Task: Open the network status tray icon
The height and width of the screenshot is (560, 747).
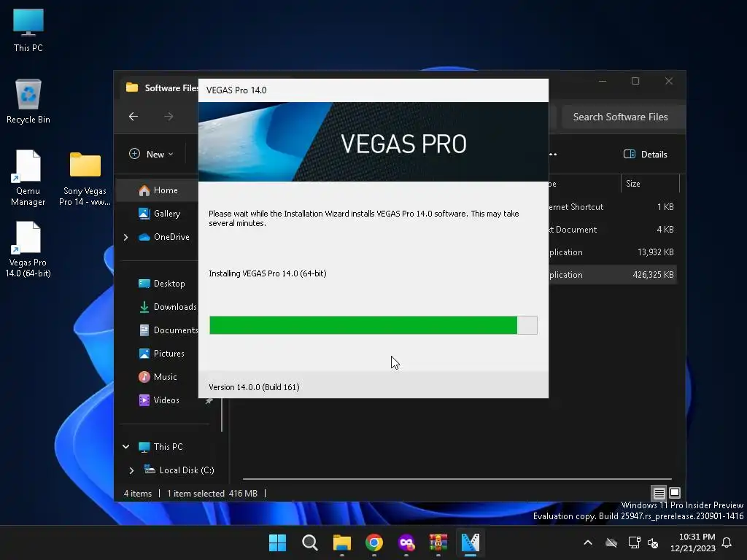Action: click(634, 542)
